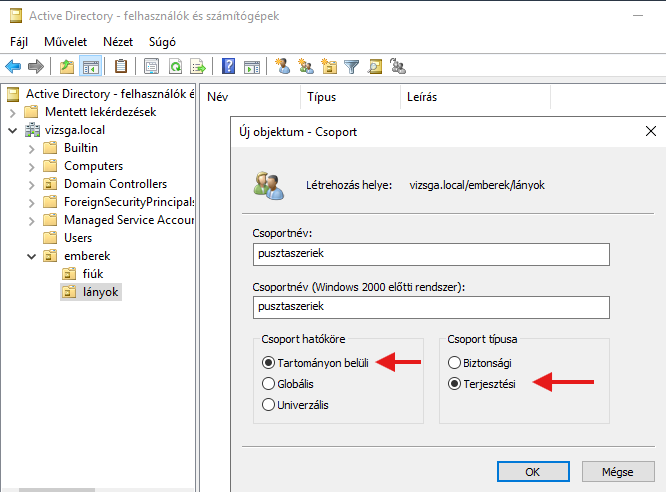
Task: Select the fiúk organizational unit in tree
Action: 92,274
